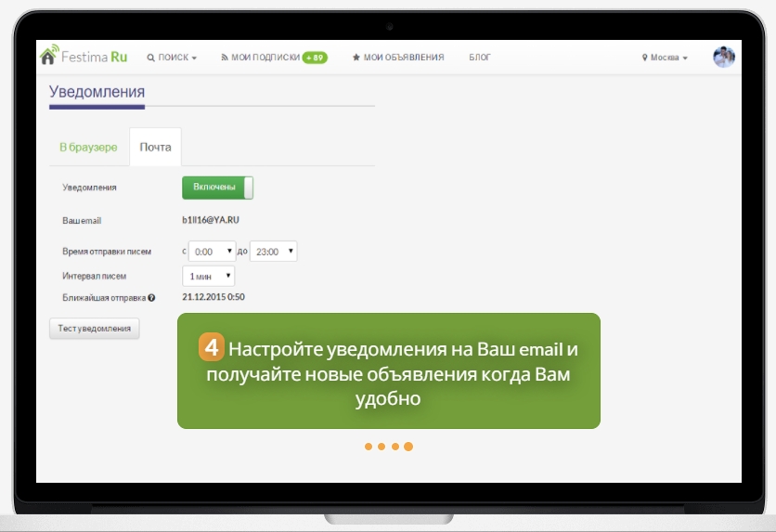Image resolution: width=776 pixels, height=532 pixels.
Task: Click the second carousel dot
Action: click(382, 447)
